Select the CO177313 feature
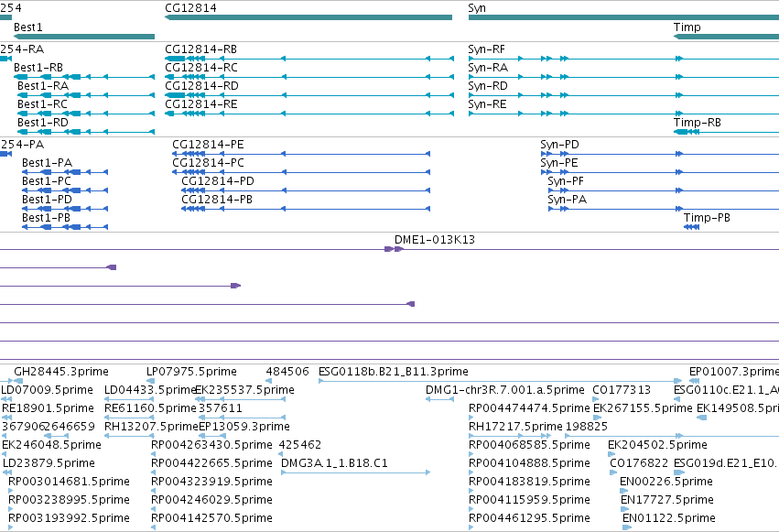The height and width of the screenshot is (532, 779). click(x=596, y=399)
